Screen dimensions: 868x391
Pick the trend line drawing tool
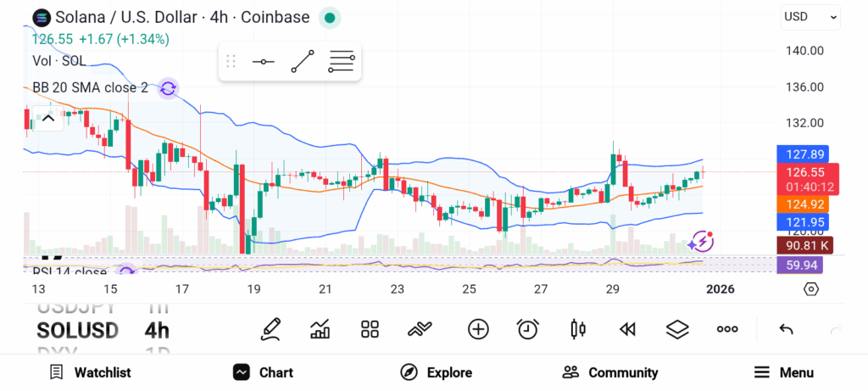coord(303,62)
